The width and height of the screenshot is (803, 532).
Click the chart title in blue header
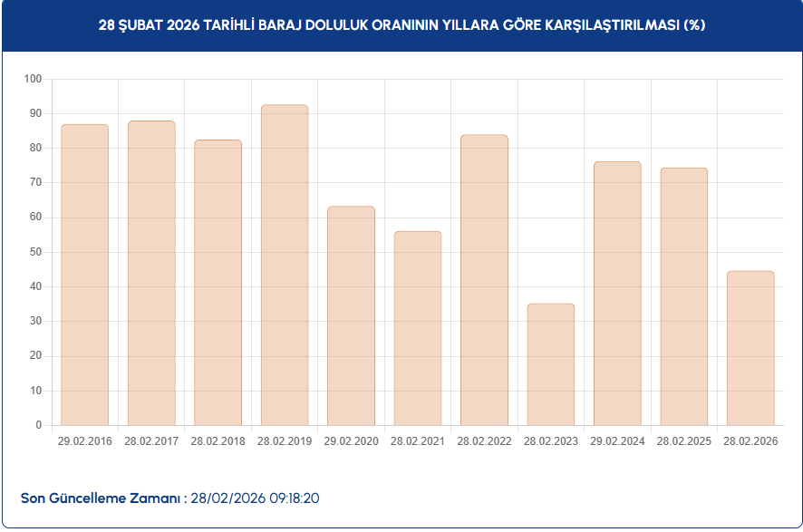click(x=401, y=25)
